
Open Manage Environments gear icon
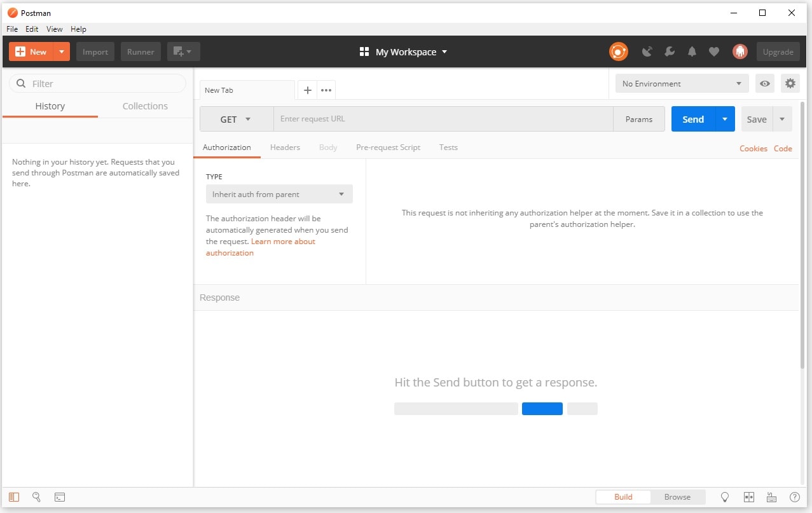tap(790, 83)
